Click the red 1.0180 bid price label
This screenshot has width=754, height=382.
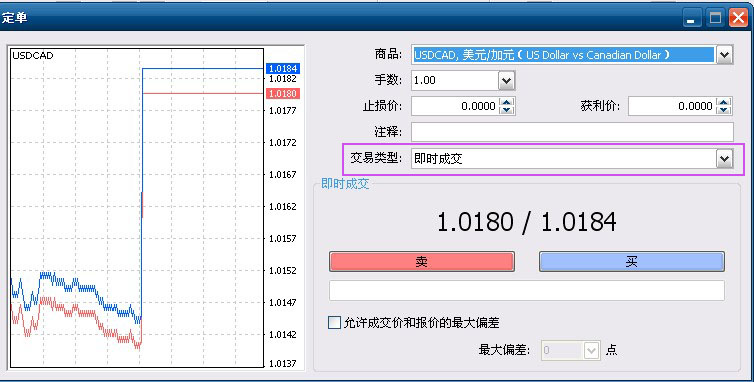pos(283,93)
